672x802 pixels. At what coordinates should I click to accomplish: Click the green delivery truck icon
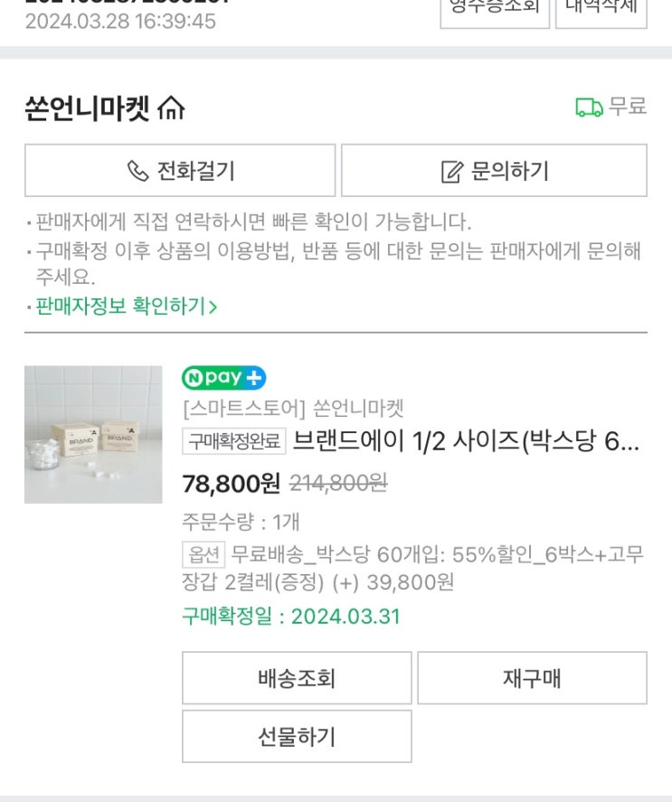coord(589,108)
